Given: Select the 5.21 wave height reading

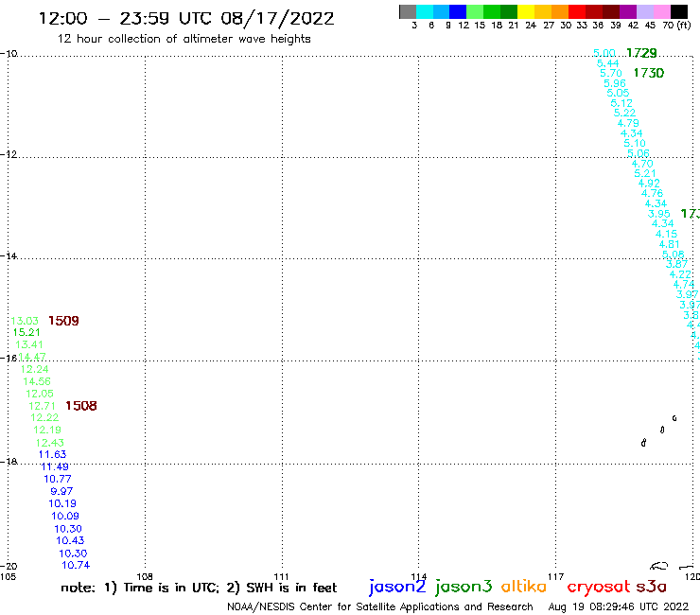Looking at the screenshot, I should pyautogui.click(x=645, y=173).
